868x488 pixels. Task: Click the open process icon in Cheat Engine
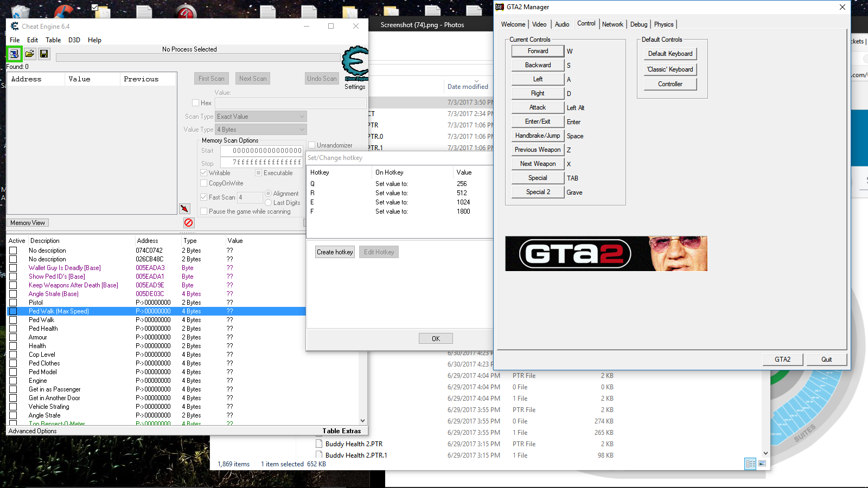coord(14,54)
